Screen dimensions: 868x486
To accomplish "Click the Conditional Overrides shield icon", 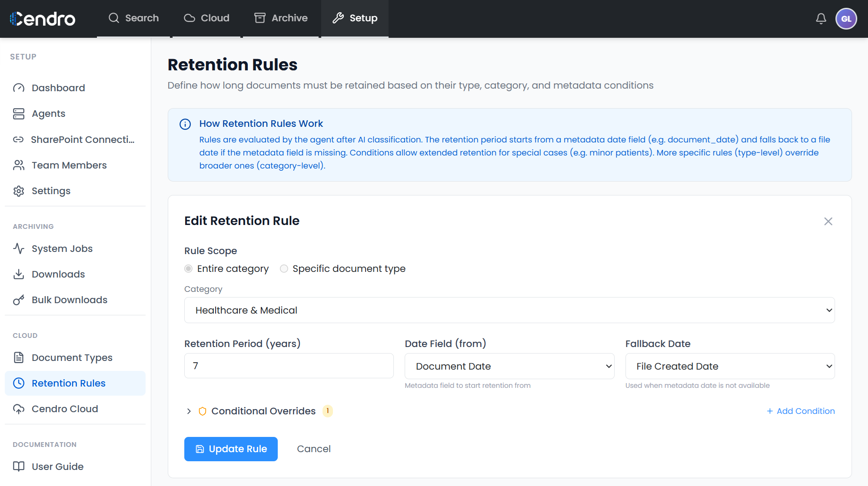I will pos(203,411).
